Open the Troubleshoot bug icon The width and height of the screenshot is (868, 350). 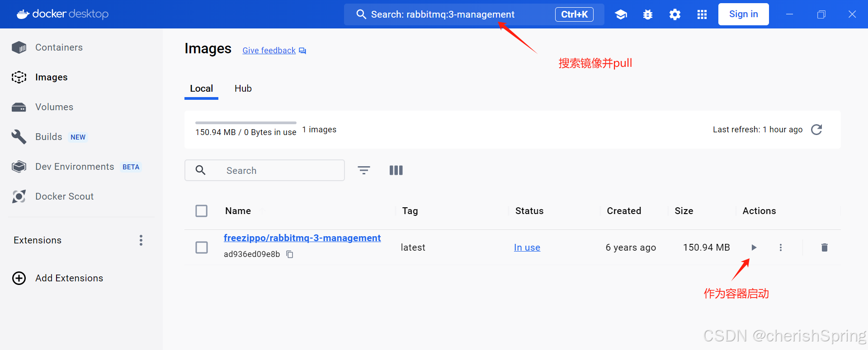pos(648,14)
